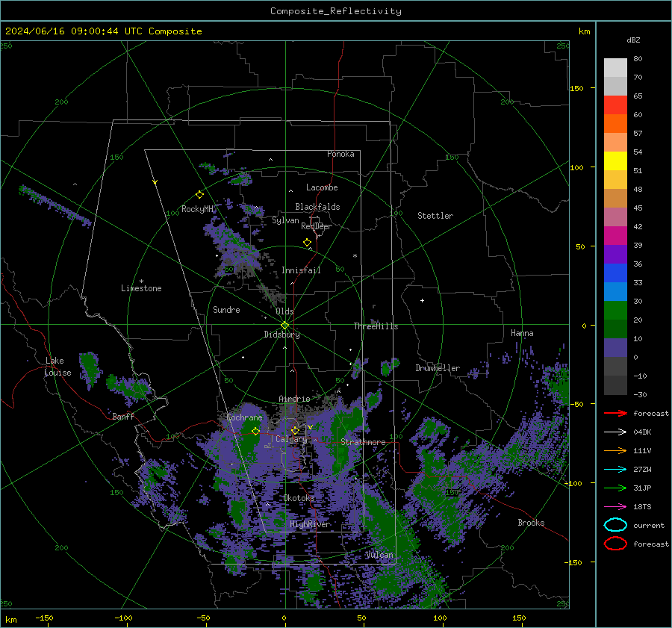
Task: Select the cyan current ellipse icon
Action: pos(615,525)
